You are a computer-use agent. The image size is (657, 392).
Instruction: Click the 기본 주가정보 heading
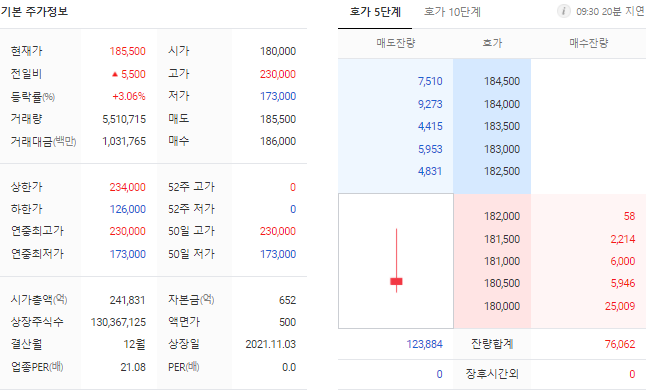pyautogui.click(x=34, y=11)
